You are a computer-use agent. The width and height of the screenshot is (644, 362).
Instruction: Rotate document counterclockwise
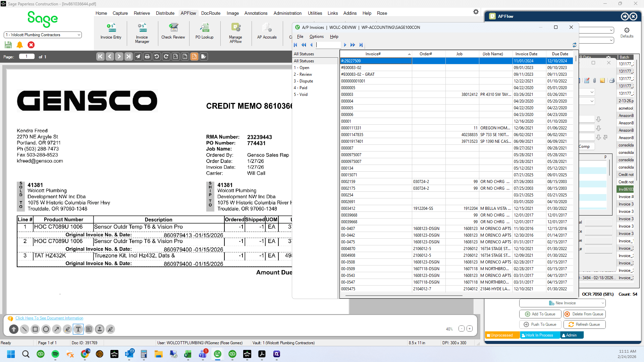(x=157, y=57)
